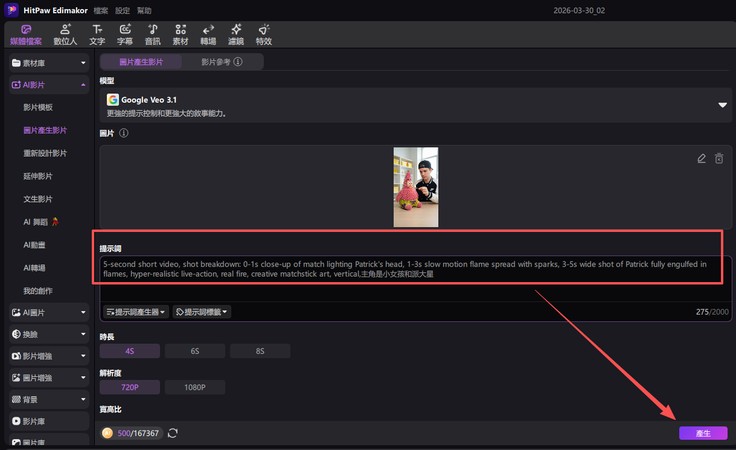Open the 音訊 audio panel icon
Screen dimensions: 736x450
(x=152, y=35)
